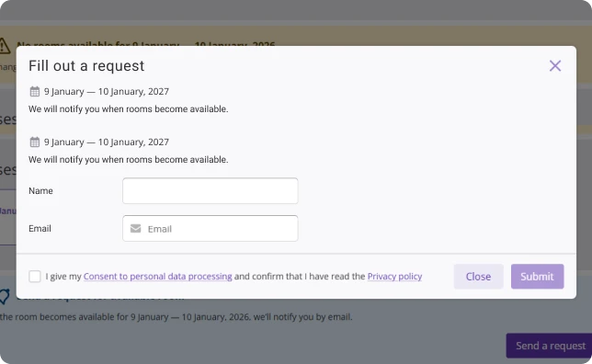592x364 pixels.
Task: Close the request dialog with the X icon
Action: [555, 65]
